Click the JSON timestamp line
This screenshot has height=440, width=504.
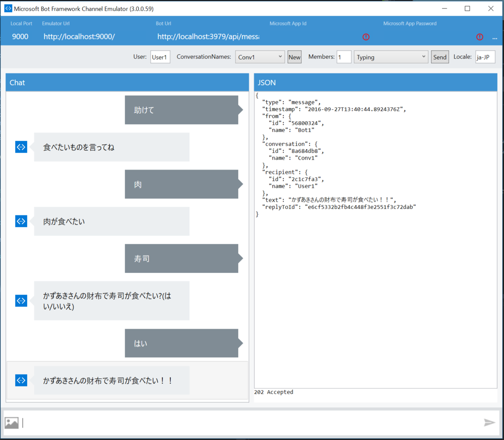click(334, 109)
